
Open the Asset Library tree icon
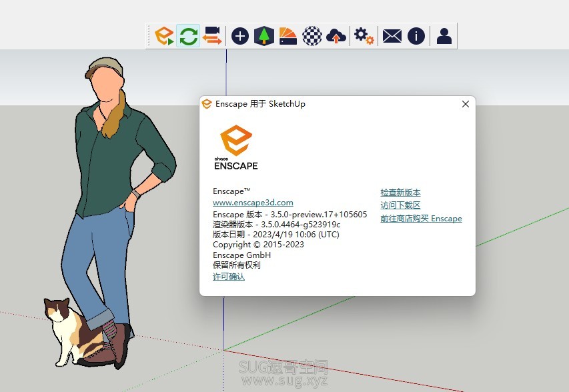tap(263, 36)
